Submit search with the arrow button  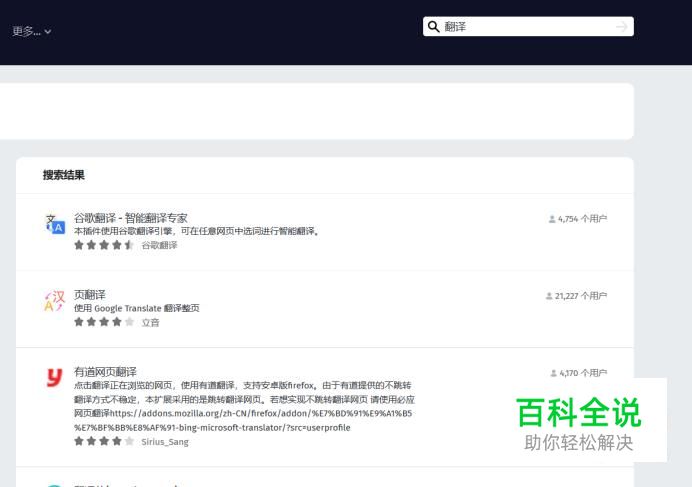click(x=621, y=27)
